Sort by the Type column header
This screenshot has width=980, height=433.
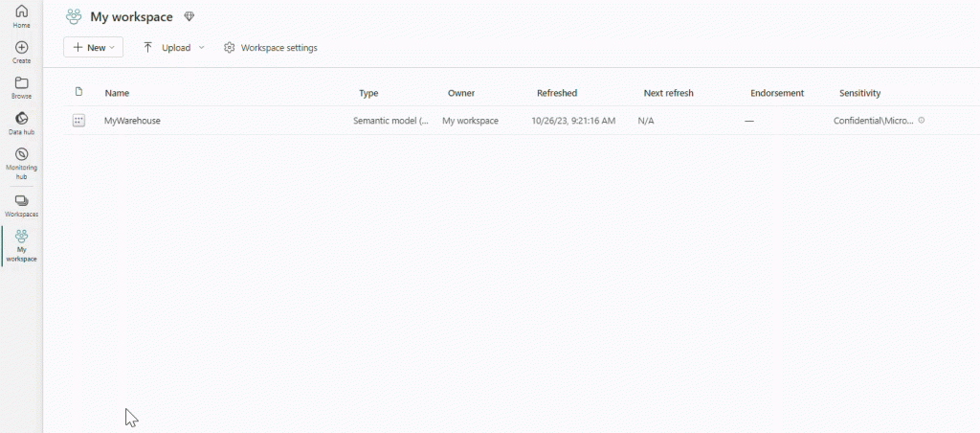(x=368, y=93)
